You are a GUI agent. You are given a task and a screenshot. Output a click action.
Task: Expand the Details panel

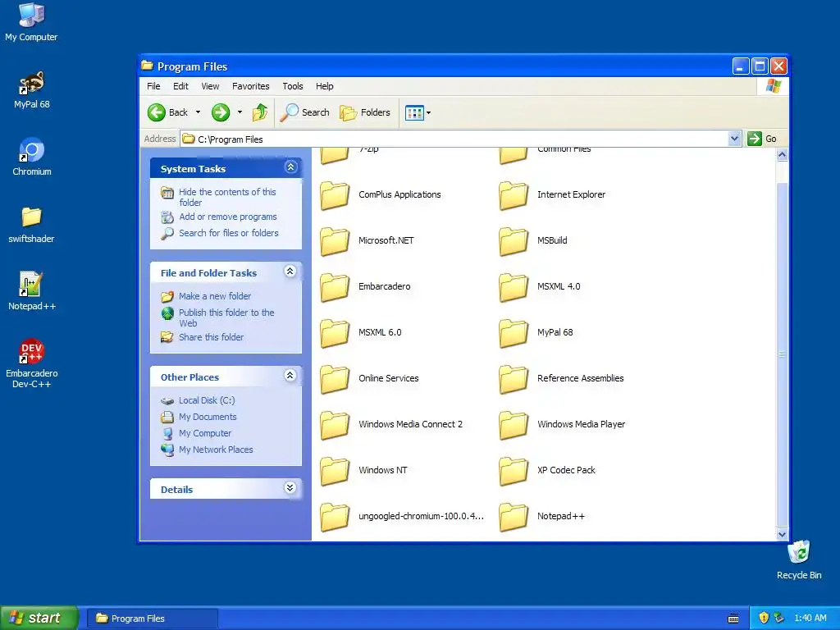point(290,487)
